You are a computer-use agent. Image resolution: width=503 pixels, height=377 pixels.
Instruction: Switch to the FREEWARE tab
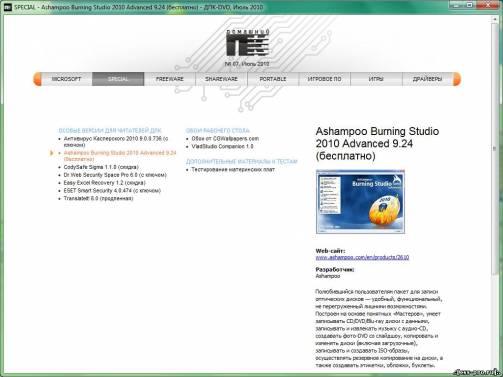(x=170, y=79)
